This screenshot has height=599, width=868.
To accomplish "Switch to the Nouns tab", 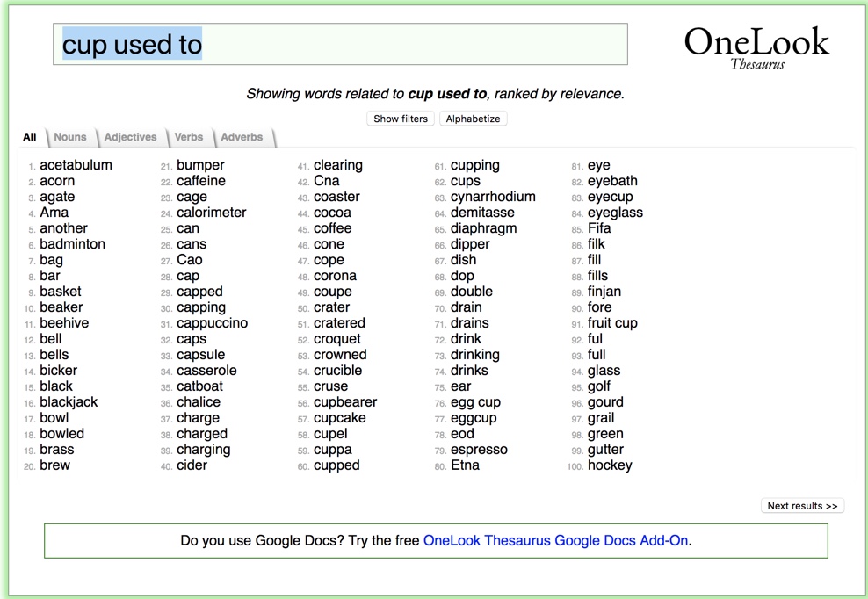I will click(69, 137).
